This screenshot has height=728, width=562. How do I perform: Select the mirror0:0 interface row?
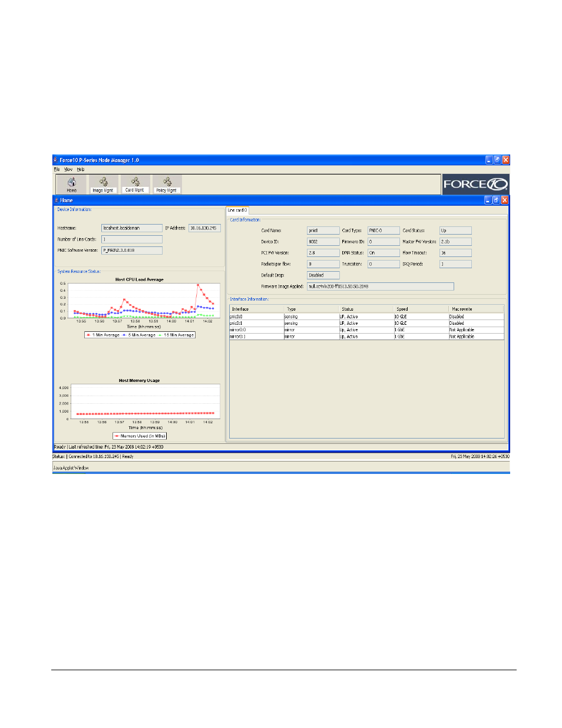tap(366, 330)
